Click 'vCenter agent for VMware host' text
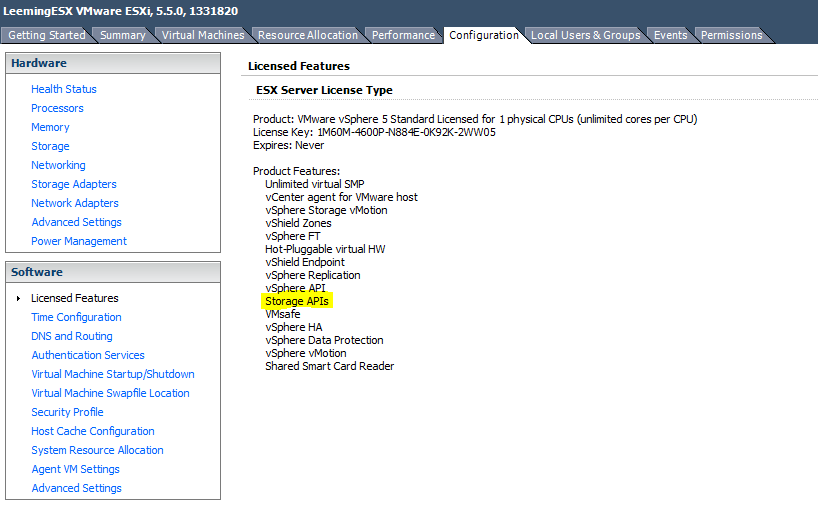The width and height of the screenshot is (818, 514). (x=341, y=197)
